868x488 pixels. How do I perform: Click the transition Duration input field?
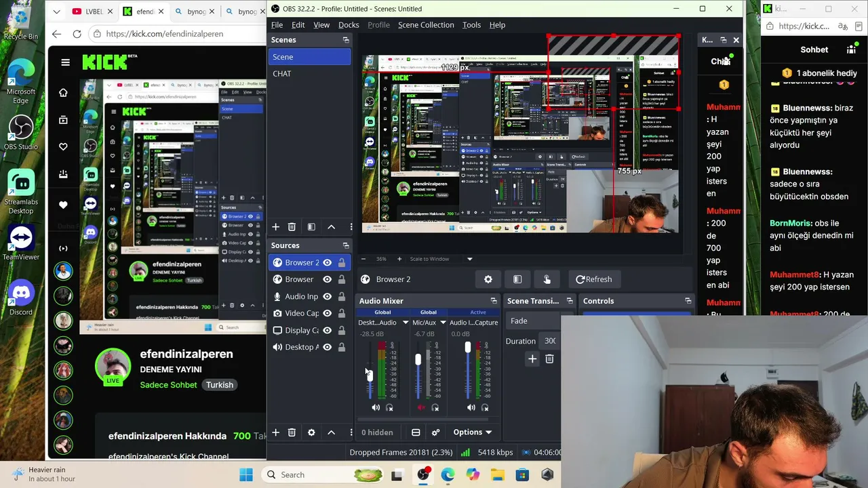(549, 341)
